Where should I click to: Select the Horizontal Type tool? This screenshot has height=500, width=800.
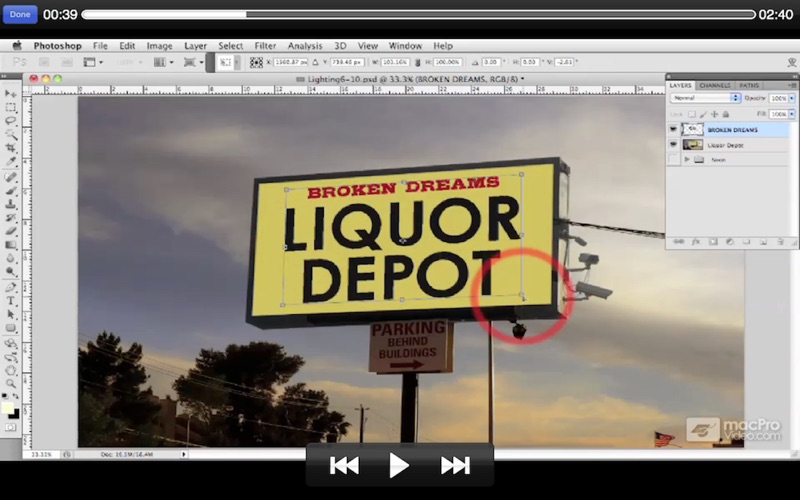click(x=10, y=301)
